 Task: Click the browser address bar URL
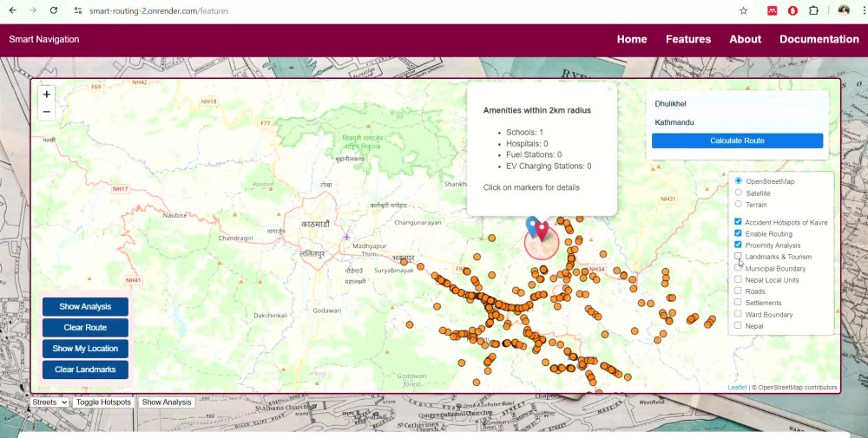(159, 10)
